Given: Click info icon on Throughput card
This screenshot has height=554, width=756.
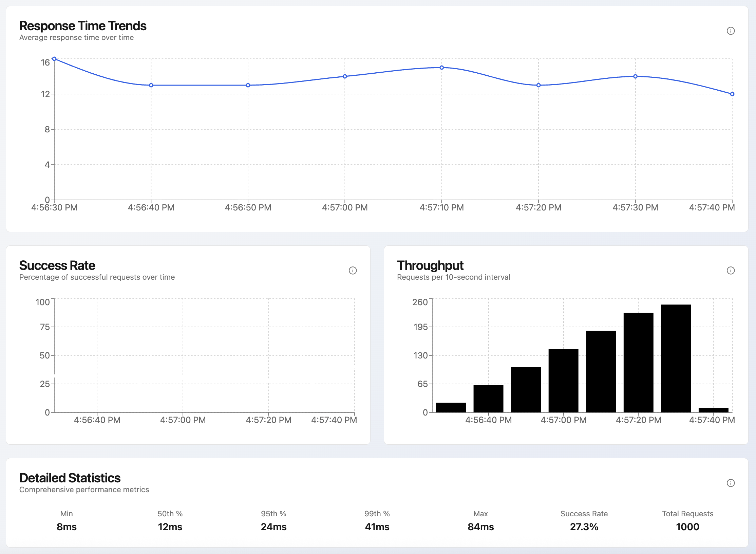Looking at the screenshot, I should (x=731, y=271).
